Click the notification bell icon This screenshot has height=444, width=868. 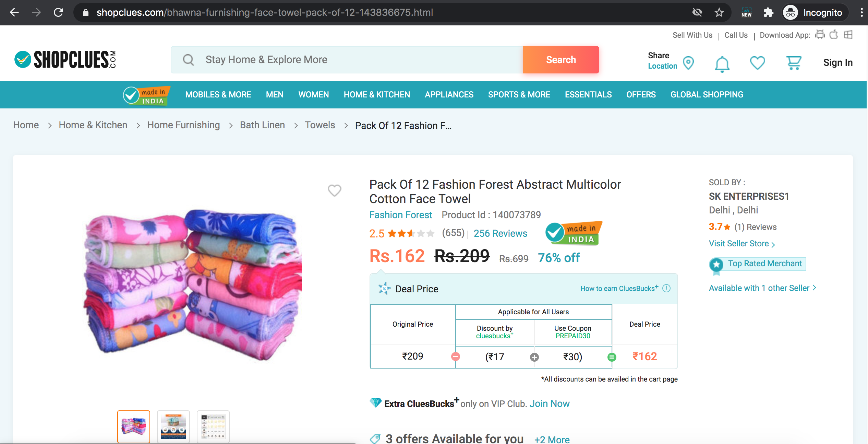click(722, 64)
